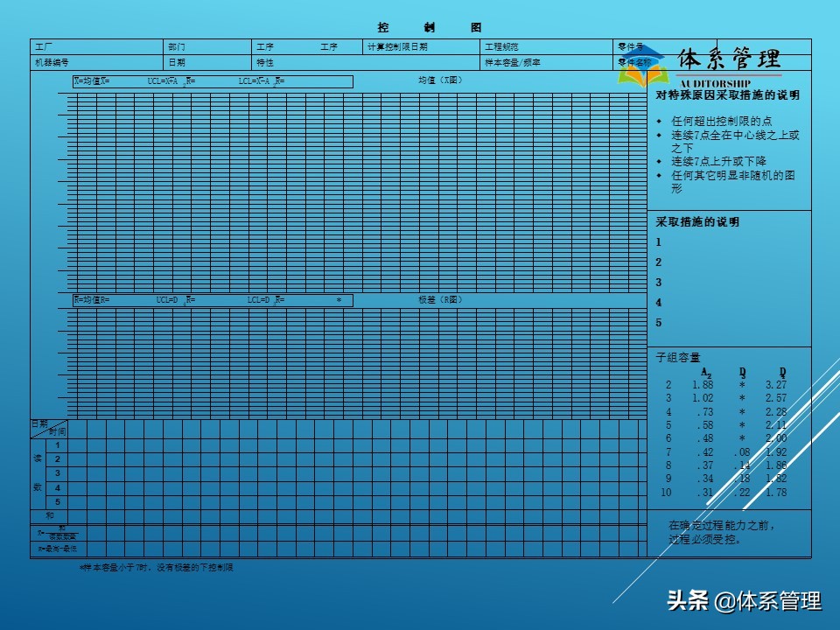
Task: Click the 体系管理 Auditorship logo
Action: 699,66
